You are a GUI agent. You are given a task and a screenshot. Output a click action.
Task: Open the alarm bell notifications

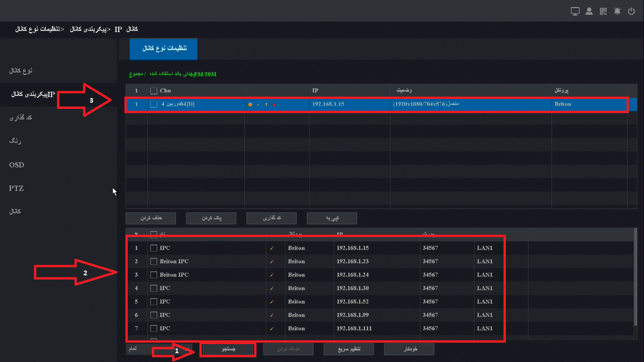click(618, 11)
